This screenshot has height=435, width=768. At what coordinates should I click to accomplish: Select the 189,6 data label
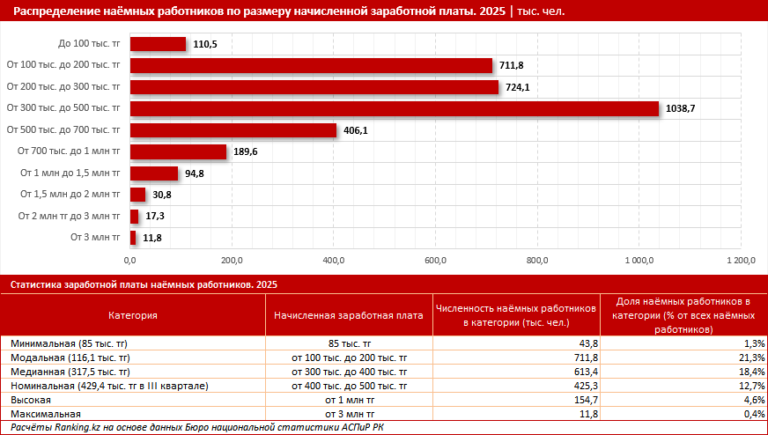[244, 152]
